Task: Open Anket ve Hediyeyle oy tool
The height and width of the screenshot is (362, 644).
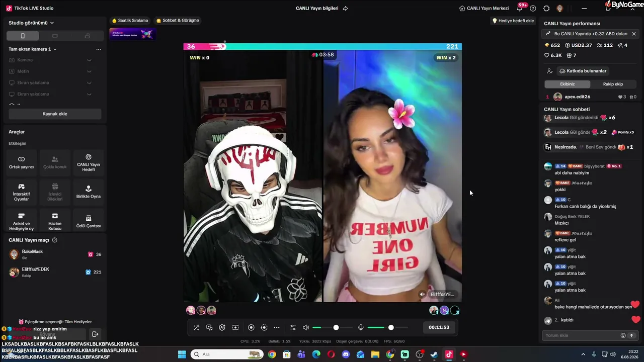Action: (21, 222)
